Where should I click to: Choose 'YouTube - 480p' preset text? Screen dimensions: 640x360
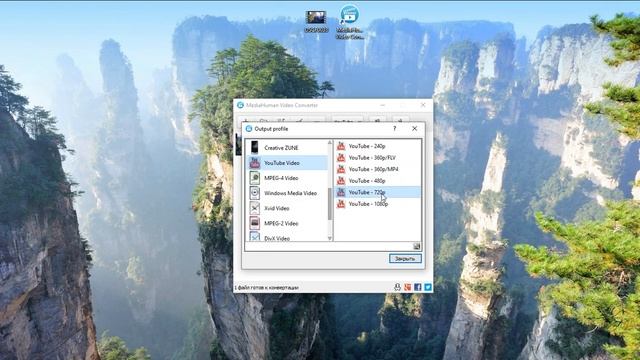[367, 180]
